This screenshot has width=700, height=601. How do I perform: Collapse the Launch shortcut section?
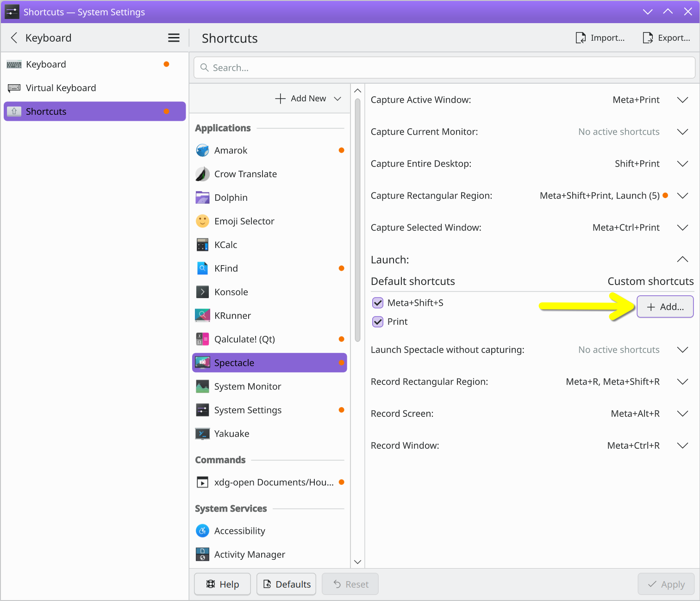[x=682, y=260]
